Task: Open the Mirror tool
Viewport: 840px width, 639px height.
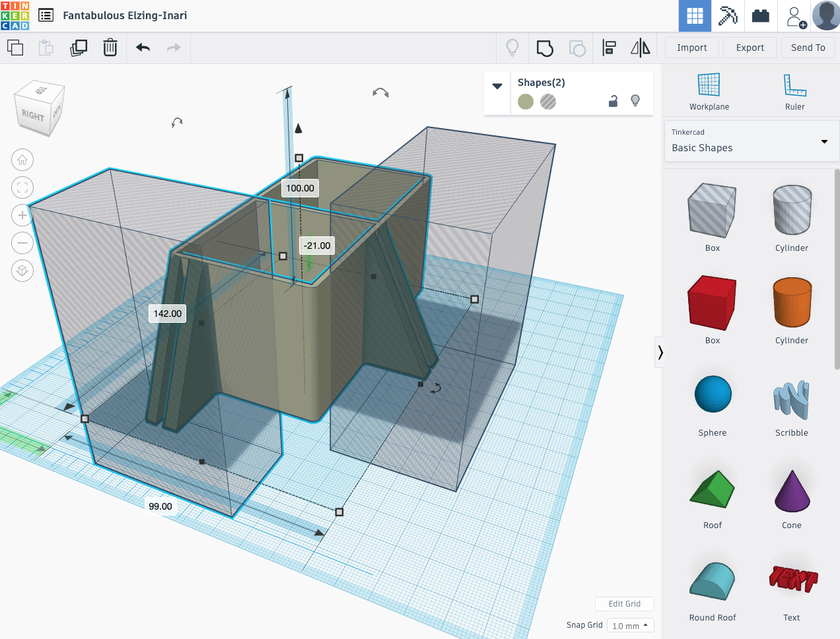Action: point(641,48)
